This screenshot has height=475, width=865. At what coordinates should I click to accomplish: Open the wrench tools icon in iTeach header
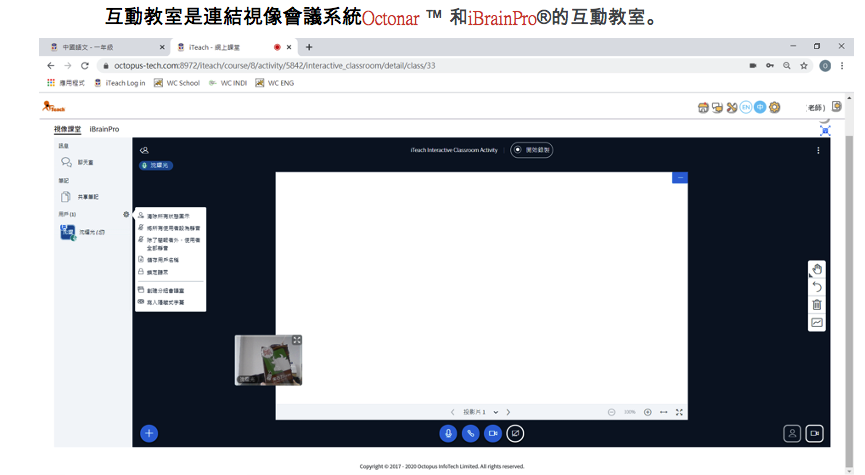(731, 108)
